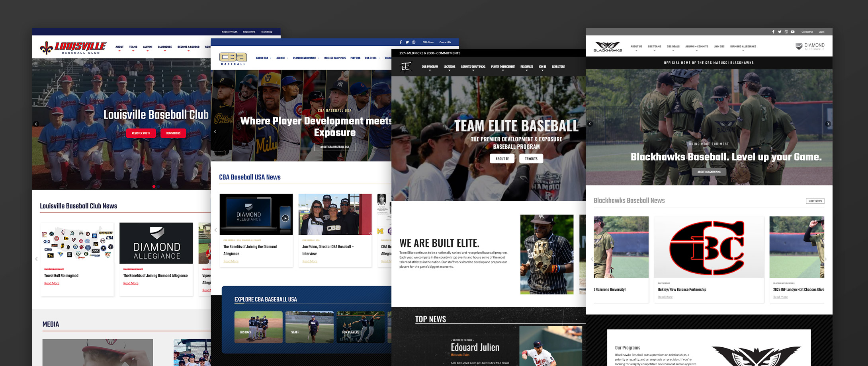The image size is (868, 366).
Task: Expand the Locations dropdown on Team Elite menu
Action: (x=449, y=67)
